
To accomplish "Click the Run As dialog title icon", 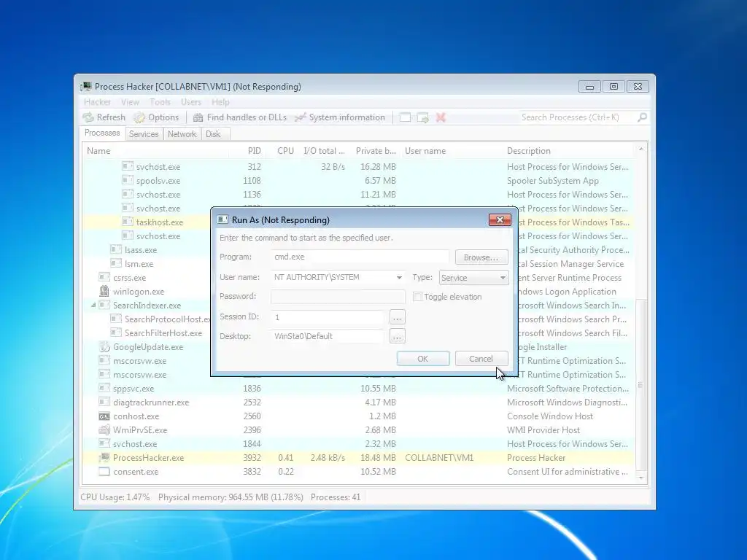I will [x=222, y=219].
